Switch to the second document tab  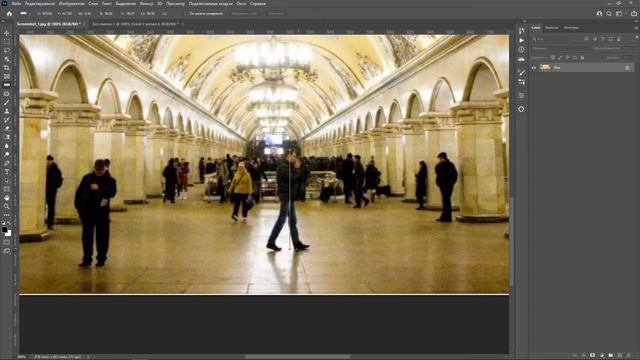point(136,24)
